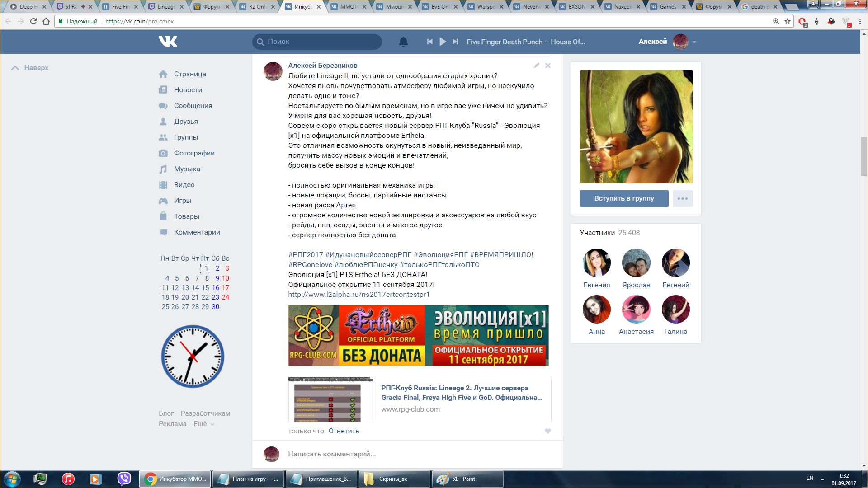Viewport: 868px width, 488px height.
Task: Open the group archer avatar image
Action: [637, 127]
